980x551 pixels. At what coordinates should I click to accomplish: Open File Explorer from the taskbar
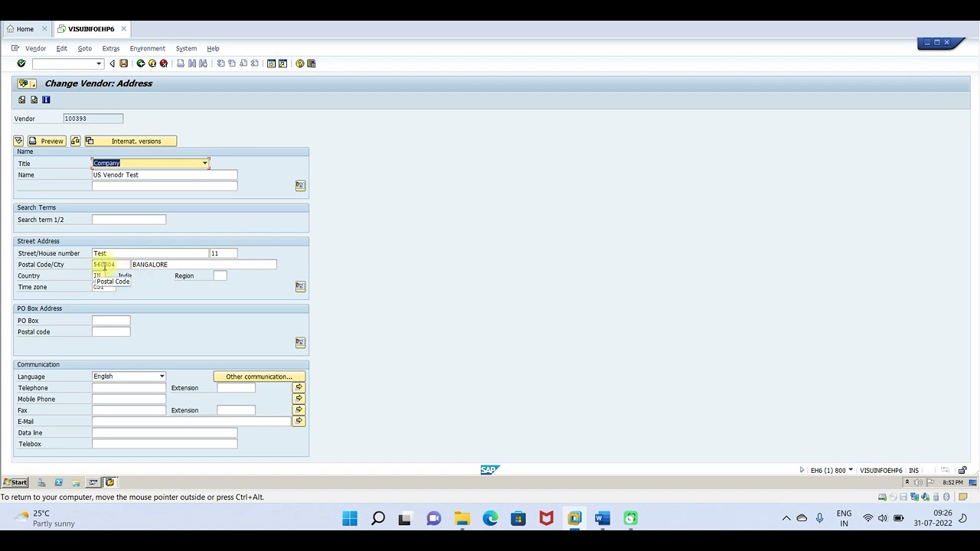click(462, 519)
